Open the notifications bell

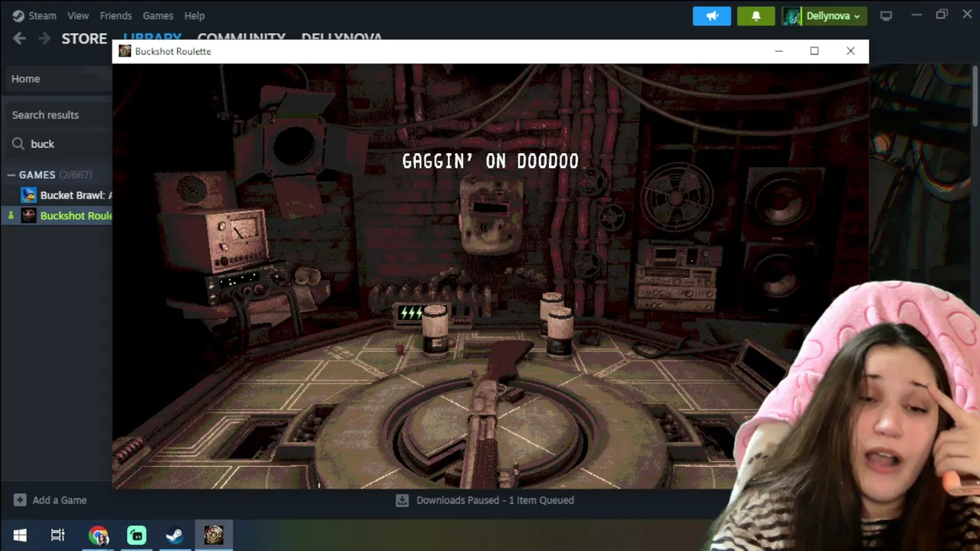click(x=756, y=15)
